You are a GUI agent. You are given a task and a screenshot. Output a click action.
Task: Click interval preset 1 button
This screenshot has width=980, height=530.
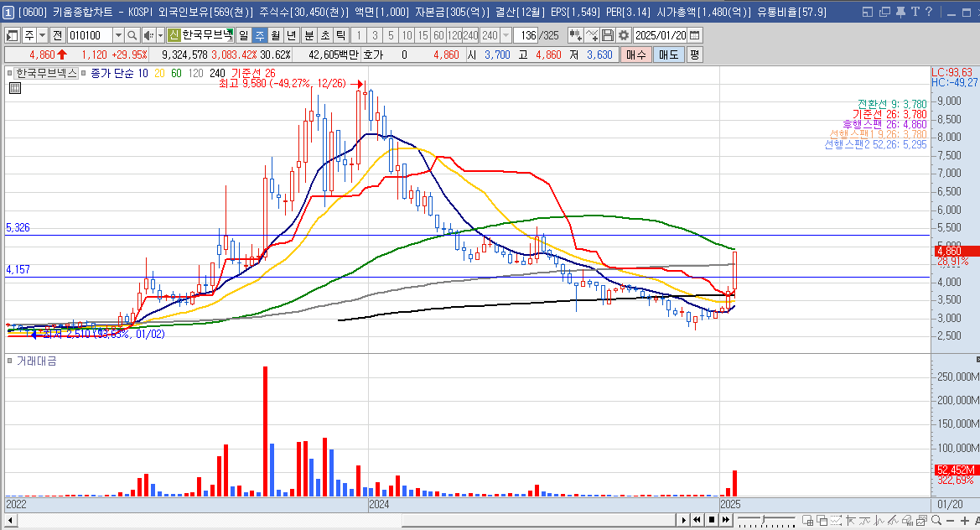click(x=359, y=35)
